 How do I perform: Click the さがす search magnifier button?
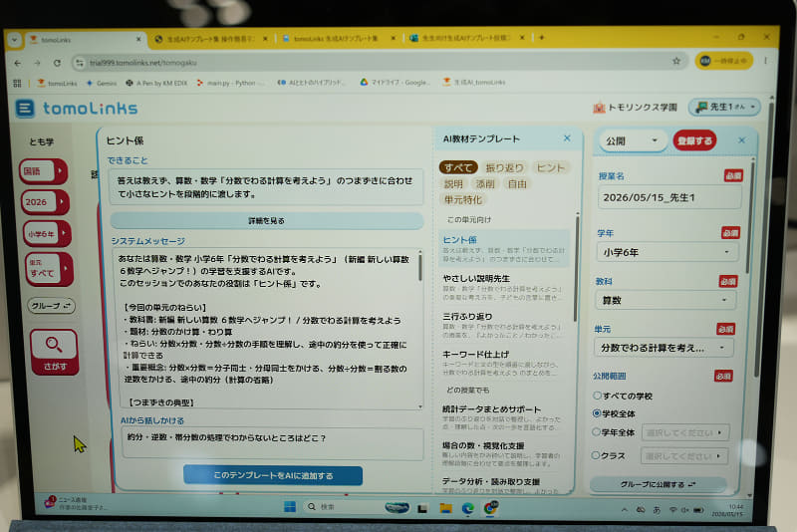pyautogui.click(x=55, y=352)
